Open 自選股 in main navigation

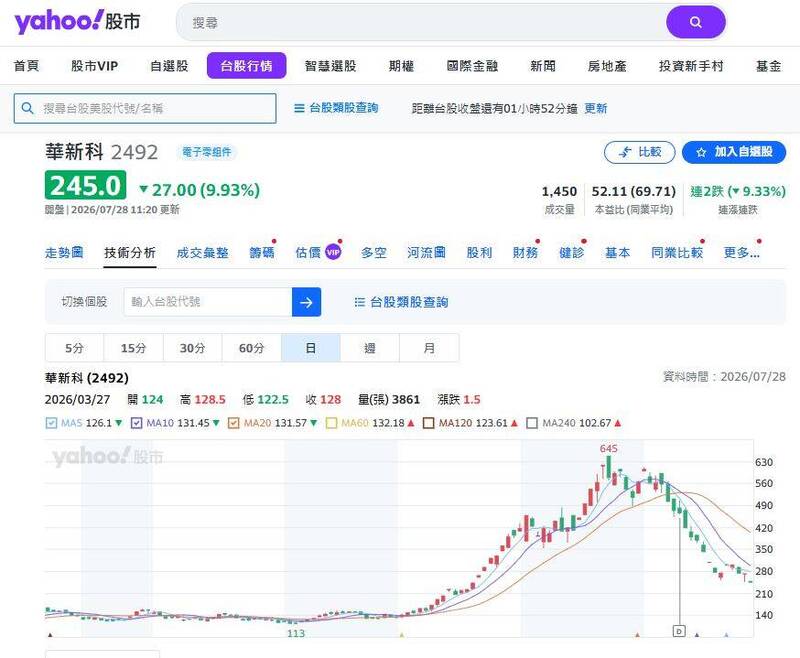tap(169, 66)
